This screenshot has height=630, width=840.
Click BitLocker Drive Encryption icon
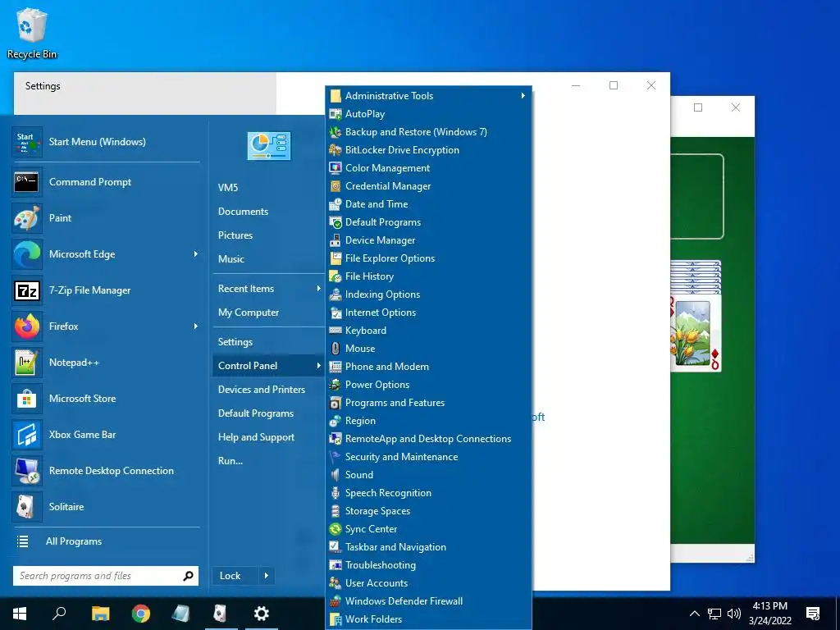point(336,150)
